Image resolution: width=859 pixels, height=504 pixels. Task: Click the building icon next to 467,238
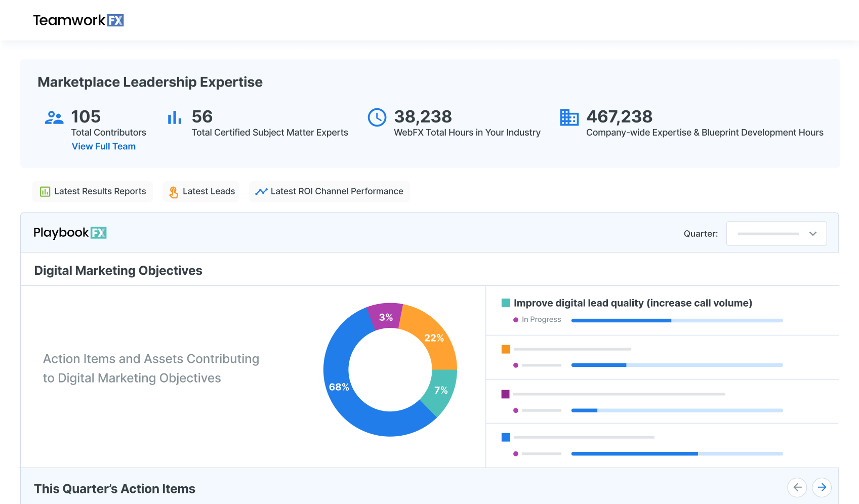coord(569,117)
